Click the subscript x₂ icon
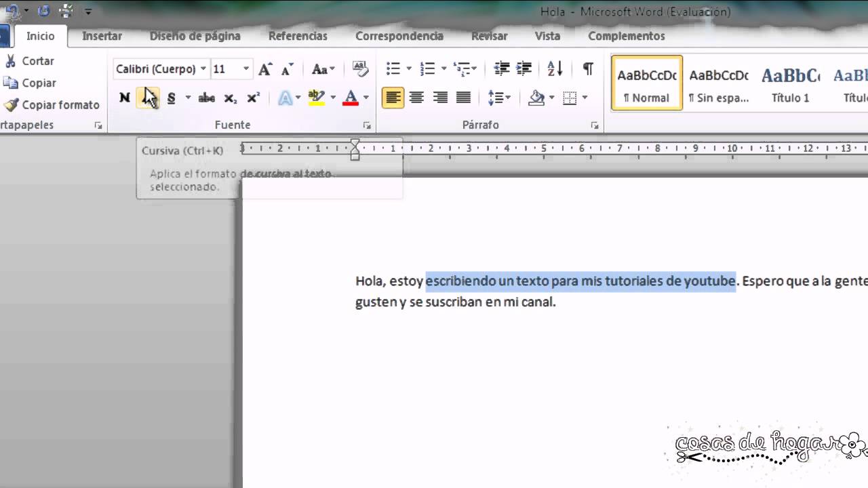868x488 pixels. tap(230, 98)
